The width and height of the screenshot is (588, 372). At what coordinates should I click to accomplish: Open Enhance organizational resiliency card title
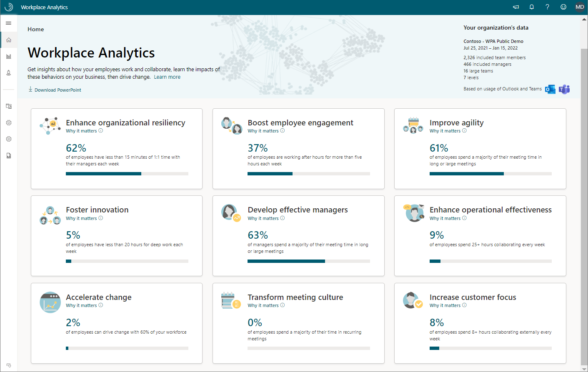(x=125, y=122)
